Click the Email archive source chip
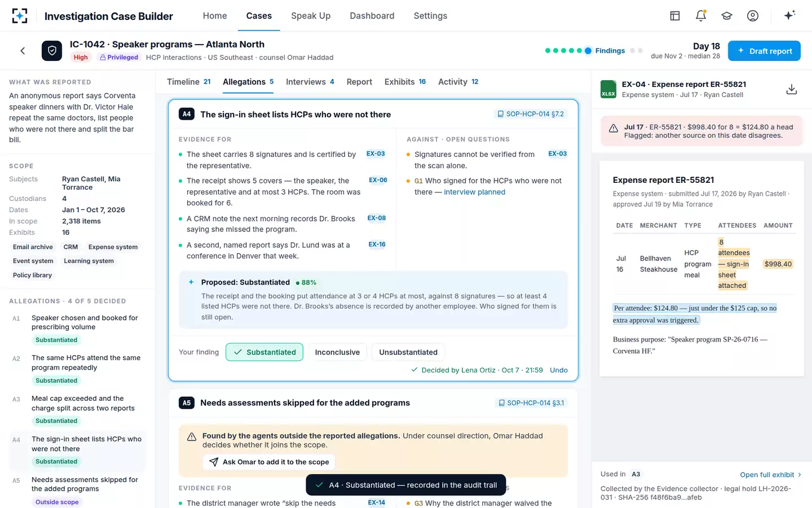Screen dimensions: 812x508 [33, 247]
